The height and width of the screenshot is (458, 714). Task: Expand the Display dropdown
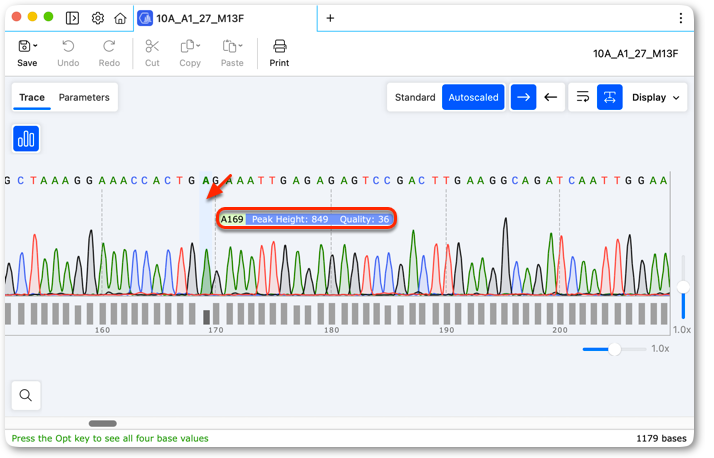655,97
